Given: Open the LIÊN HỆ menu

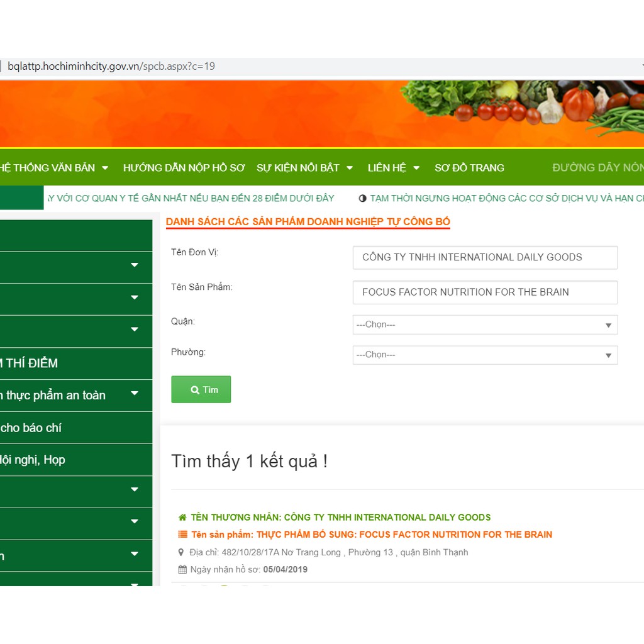Looking at the screenshot, I should 387,168.
